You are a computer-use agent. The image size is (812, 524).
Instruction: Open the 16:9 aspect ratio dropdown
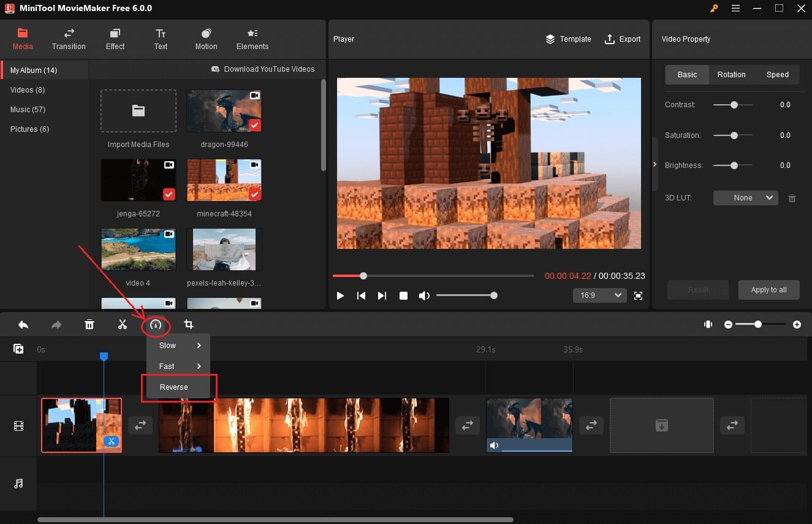coord(600,295)
